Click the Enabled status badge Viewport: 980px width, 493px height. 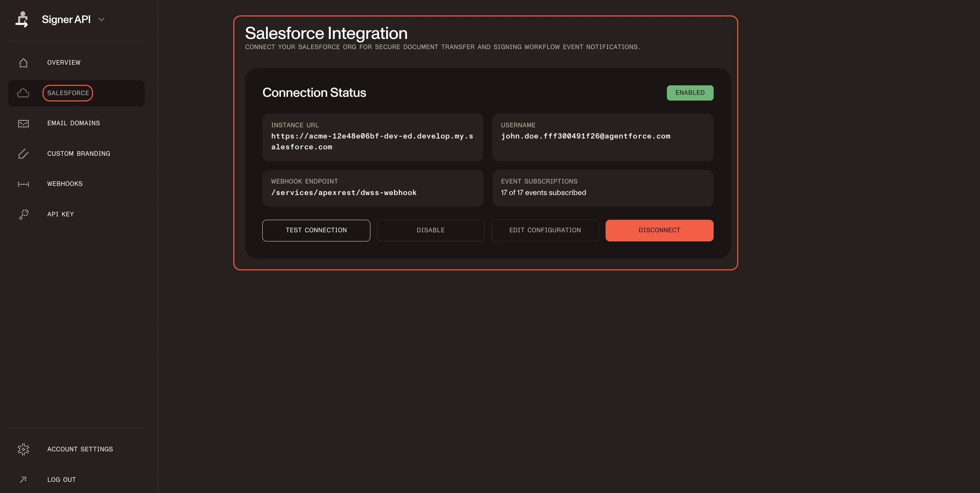690,93
